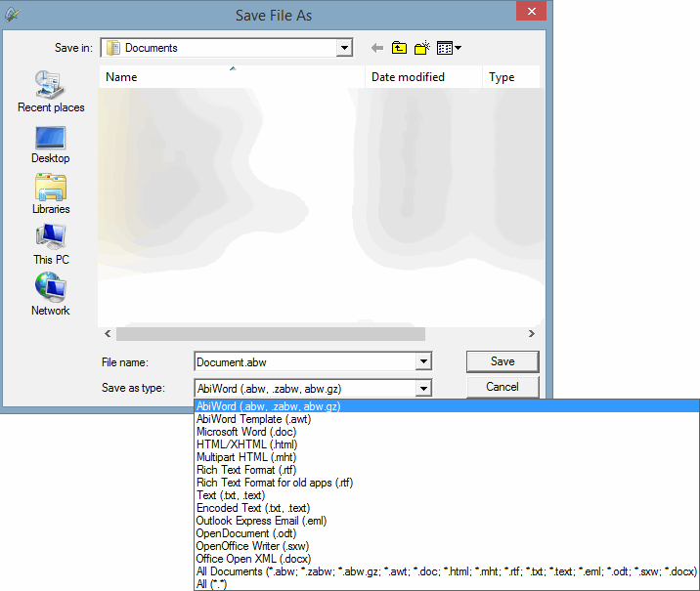Sort by Type column header
The image size is (700, 591).
tap(511, 77)
